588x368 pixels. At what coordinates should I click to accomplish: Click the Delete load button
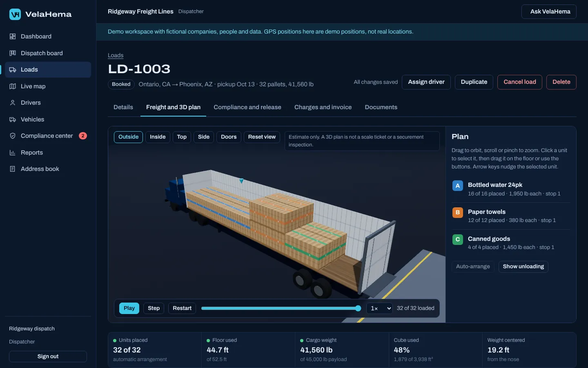pyautogui.click(x=561, y=82)
